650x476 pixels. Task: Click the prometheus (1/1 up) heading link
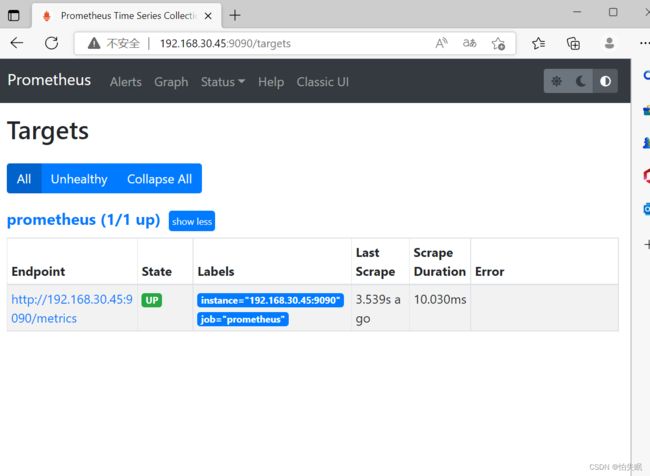pyautogui.click(x=84, y=220)
